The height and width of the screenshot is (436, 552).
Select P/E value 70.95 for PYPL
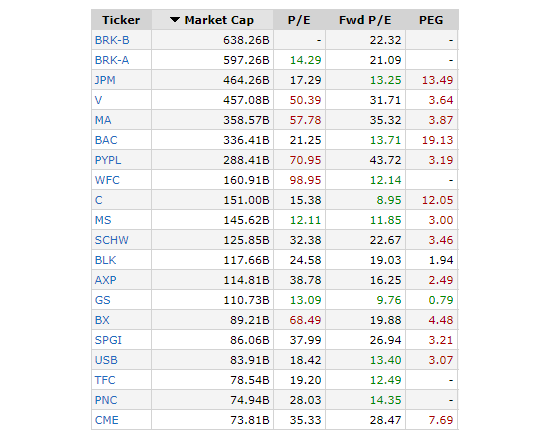point(306,160)
